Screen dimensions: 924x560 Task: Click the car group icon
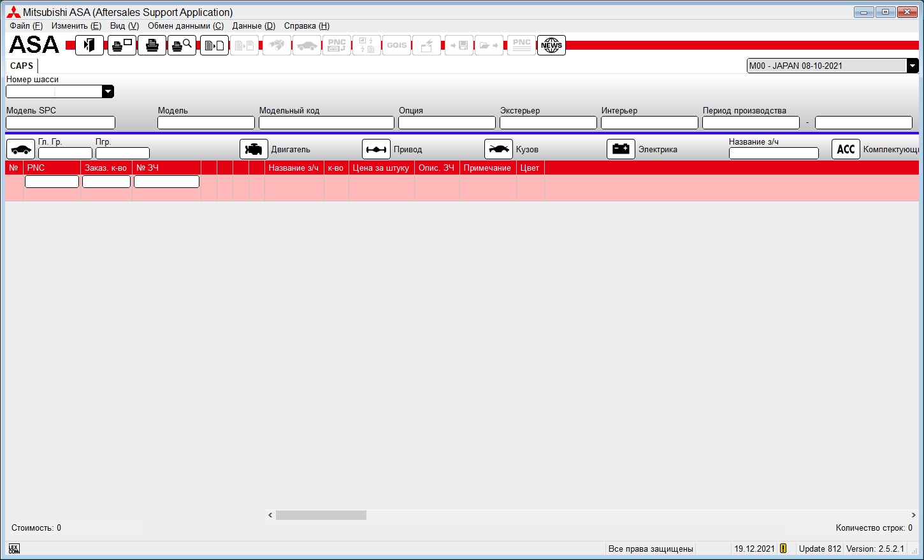[x=20, y=149]
